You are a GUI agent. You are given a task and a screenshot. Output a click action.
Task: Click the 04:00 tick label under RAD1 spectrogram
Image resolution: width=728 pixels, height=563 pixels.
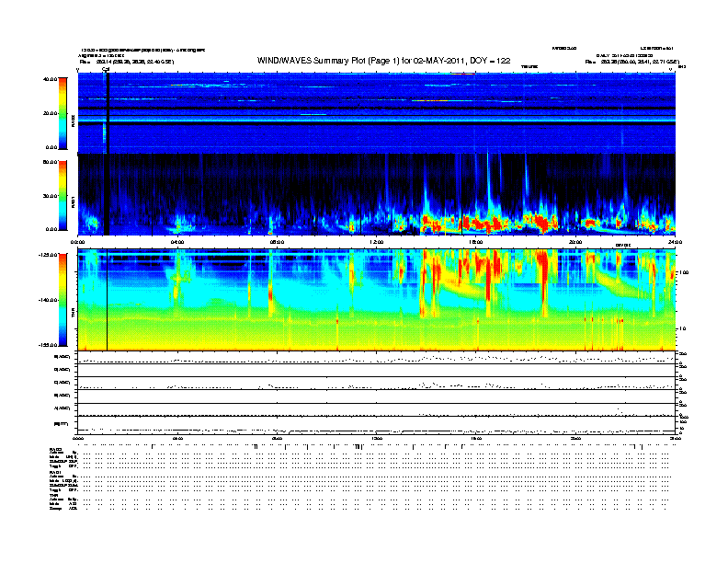pos(177,242)
